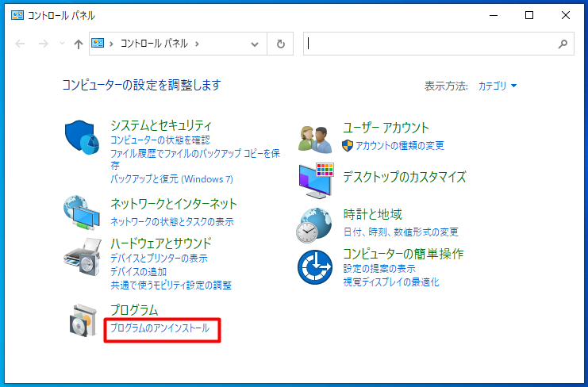Click the Clock and Region icon

pos(314,224)
